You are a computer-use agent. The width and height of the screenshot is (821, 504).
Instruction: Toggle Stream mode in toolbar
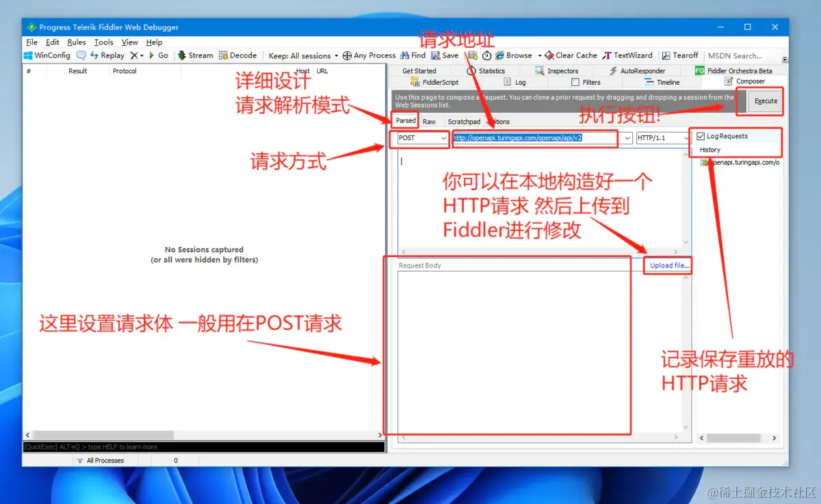(196, 55)
